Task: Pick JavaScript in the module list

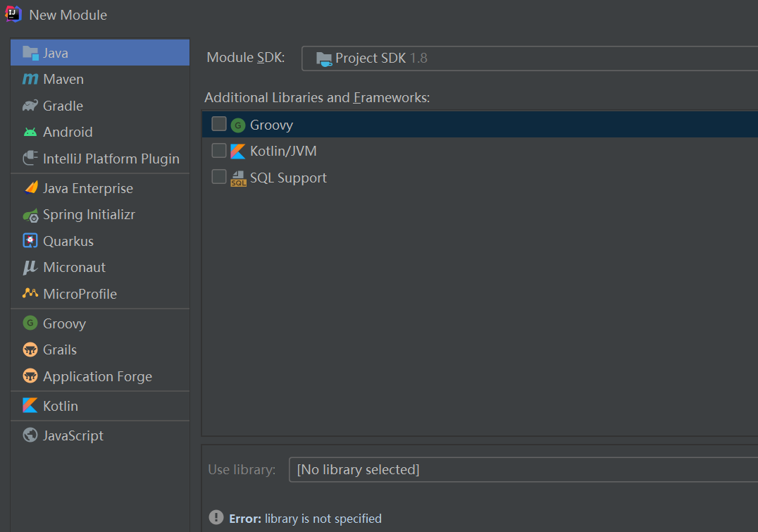Action: tap(100, 435)
